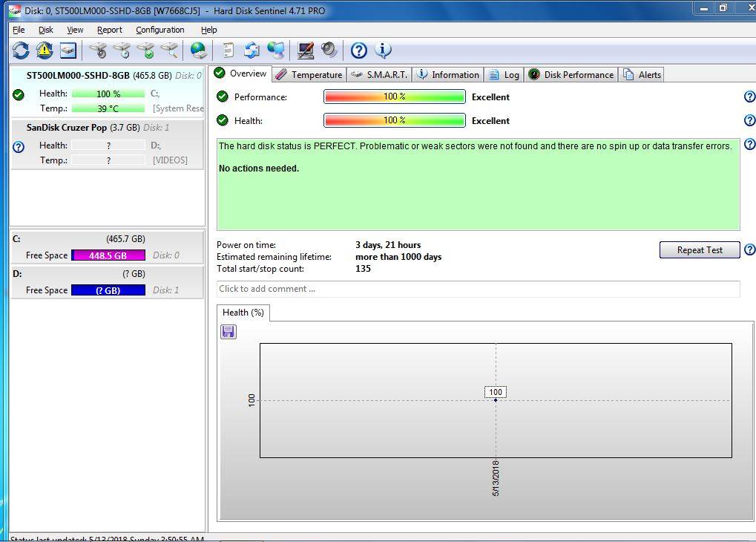Click the 100 data point label on graph
756x542 pixels.
pyautogui.click(x=496, y=392)
